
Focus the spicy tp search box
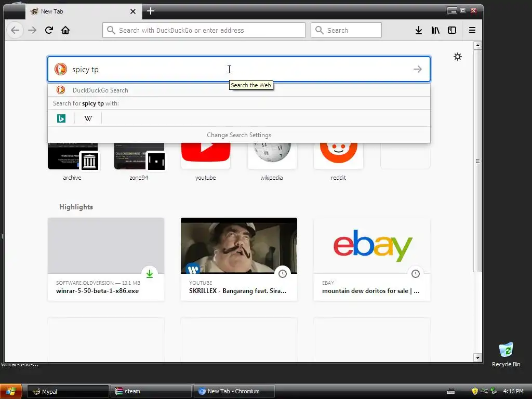(239, 69)
